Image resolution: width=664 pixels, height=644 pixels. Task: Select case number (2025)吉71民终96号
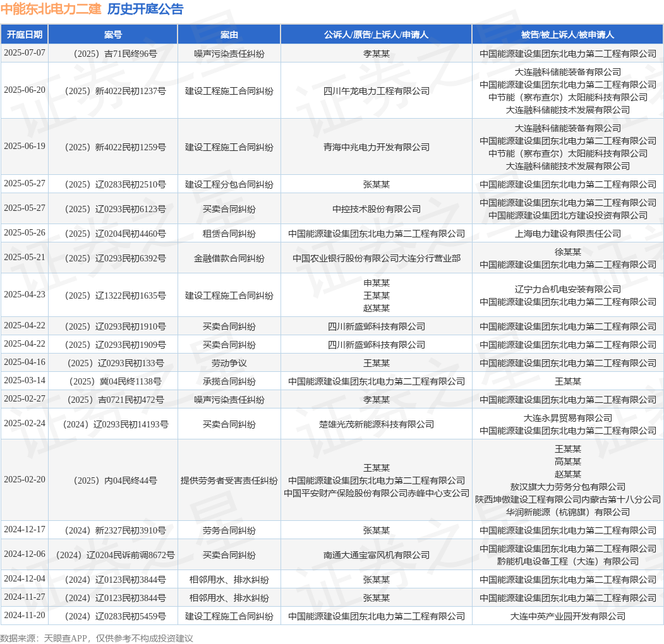pos(113,54)
